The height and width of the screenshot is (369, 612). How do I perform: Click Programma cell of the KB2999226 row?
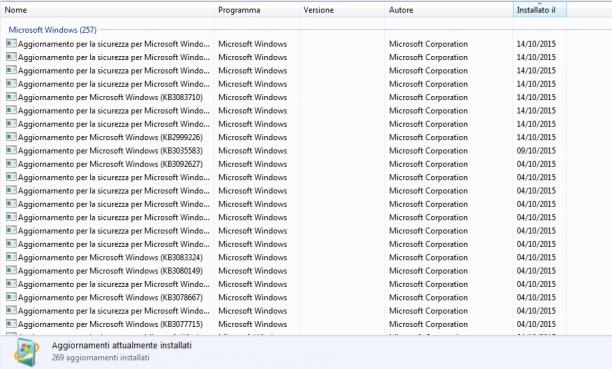(x=253, y=137)
